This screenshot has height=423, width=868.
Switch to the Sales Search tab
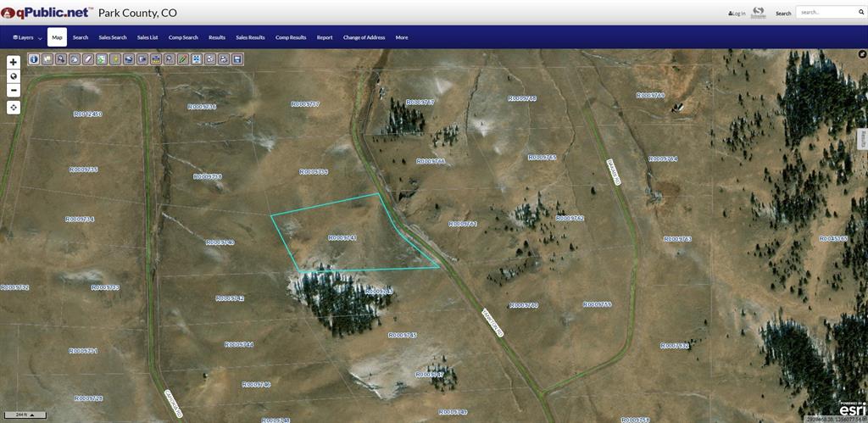113,37
